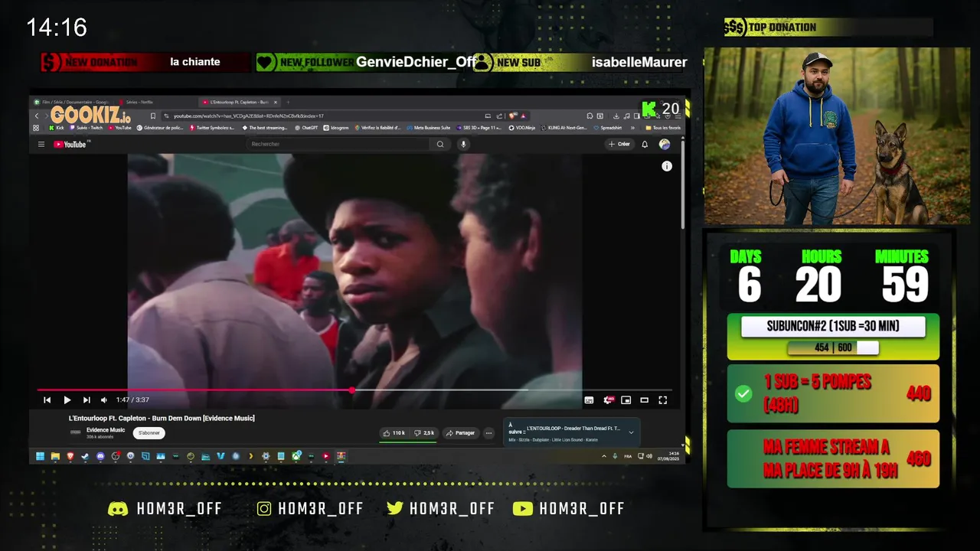Image resolution: width=980 pixels, height=551 pixels.
Task: Click the Créer button
Action: pyautogui.click(x=619, y=144)
